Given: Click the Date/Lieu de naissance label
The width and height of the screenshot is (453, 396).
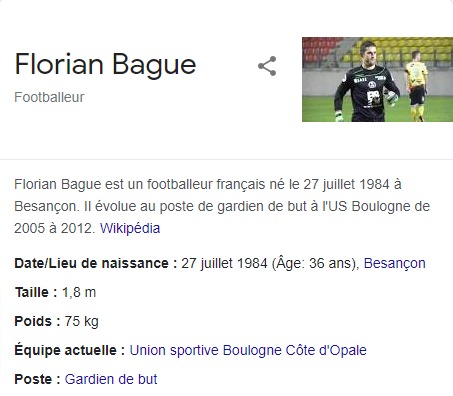Looking at the screenshot, I should tap(96, 263).
